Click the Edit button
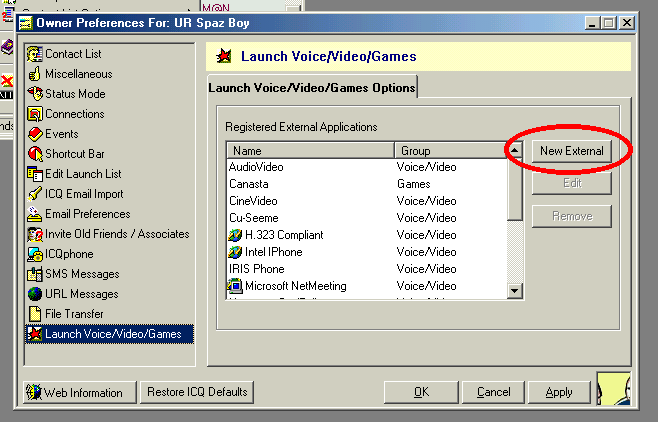This screenshot has width=658, height=422. [572, 183]
